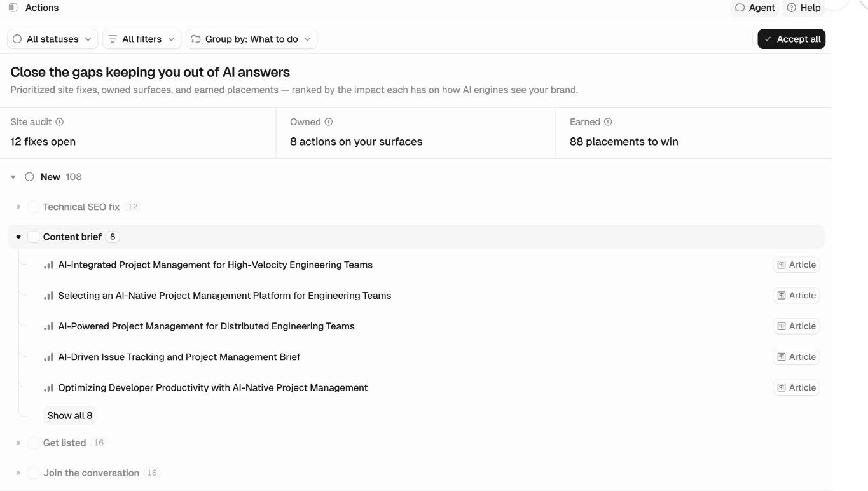Check the Content brief checkbox

[34, 237]
